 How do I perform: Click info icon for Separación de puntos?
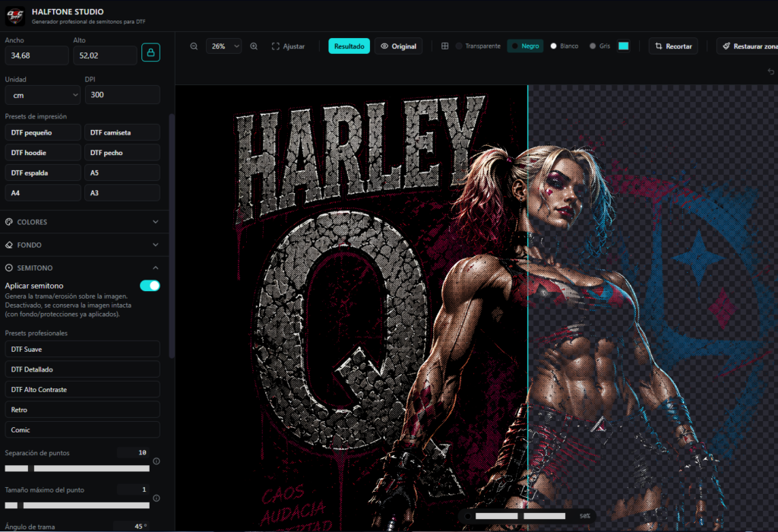coord(157,461)
